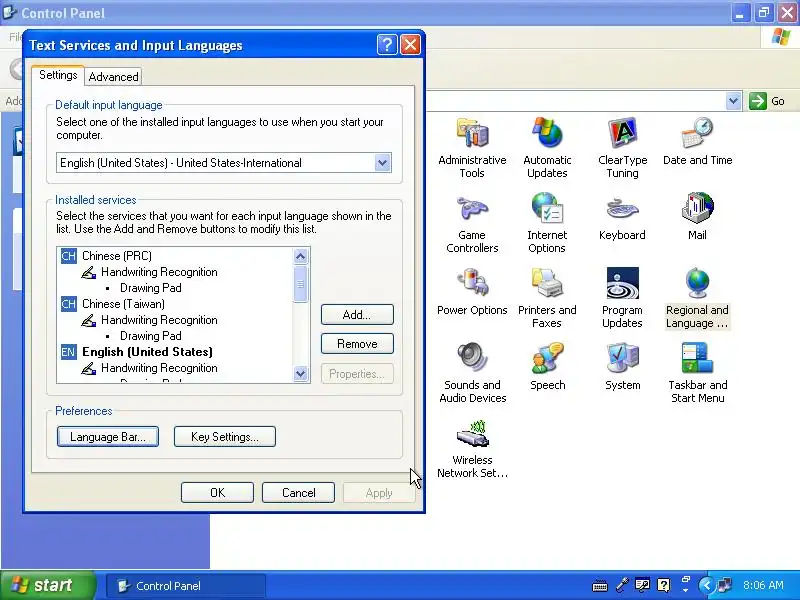
Task: Open Language Bar... preferences
Action: pyautogui.click(x=108, y=437)
